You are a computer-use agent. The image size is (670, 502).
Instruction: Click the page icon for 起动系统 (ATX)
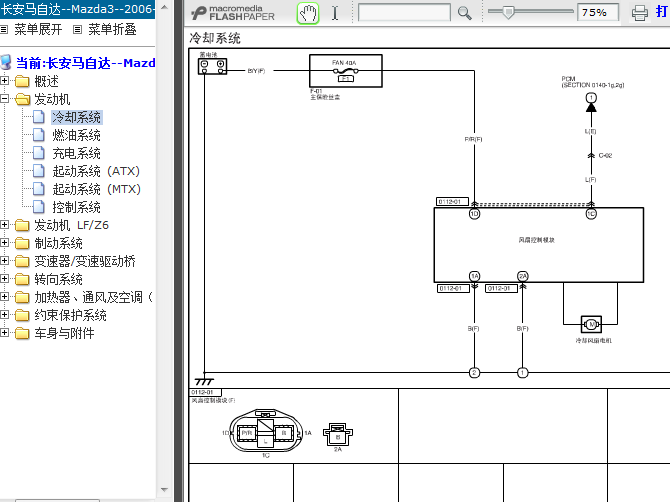tap(39, 170)
